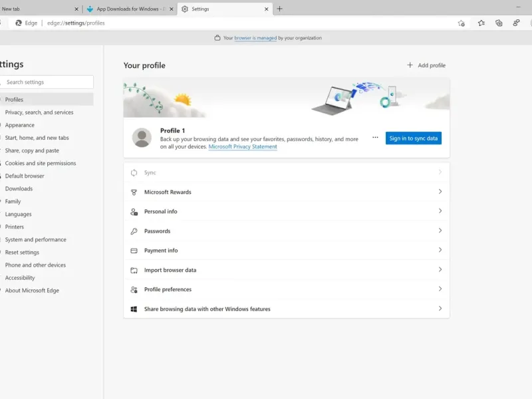Open the Collections icon in toolbar
The width and height of the screenshot is (532, 399).
pyautogui.click(x=499, y=23)
